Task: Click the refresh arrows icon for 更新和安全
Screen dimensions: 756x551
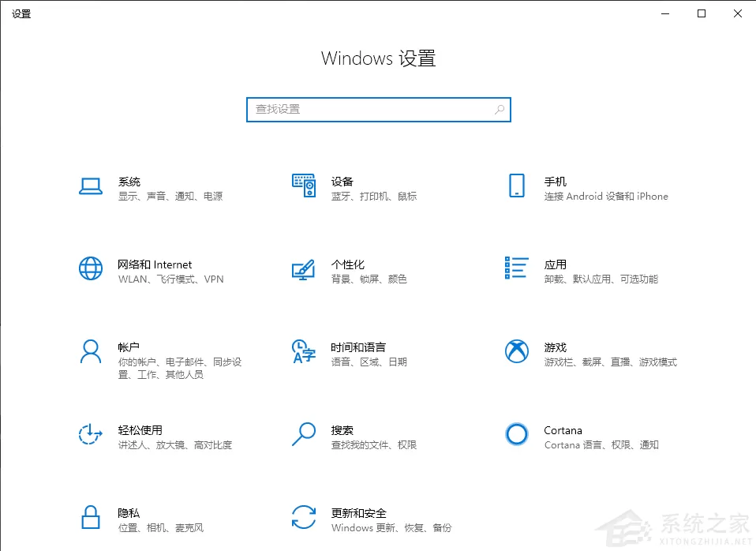Action: coord(304,517)
